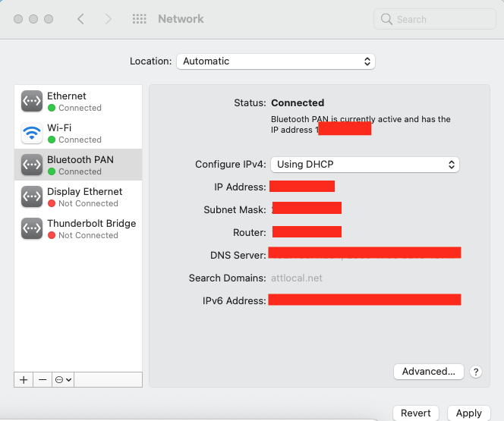Open the service action gear menu
The width and height of the screenshot is (504, 421).
click(x=63, y=380)
